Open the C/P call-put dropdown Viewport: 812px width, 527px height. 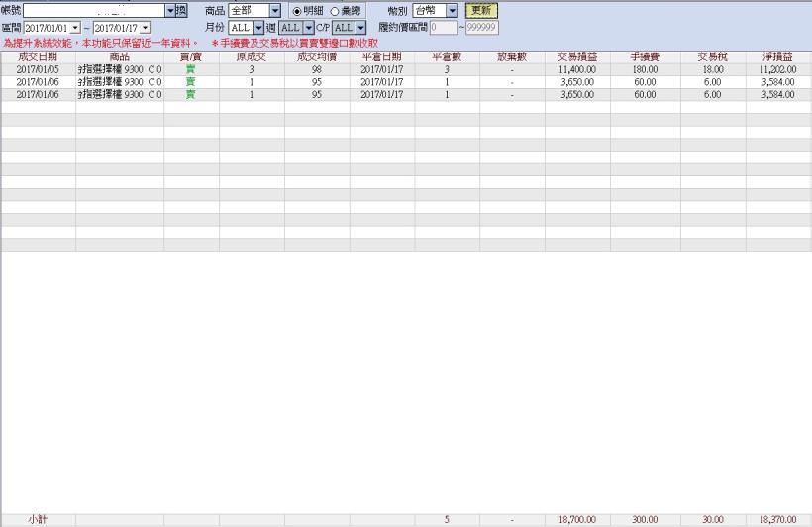pyautogui.click(x=360, y=28)
